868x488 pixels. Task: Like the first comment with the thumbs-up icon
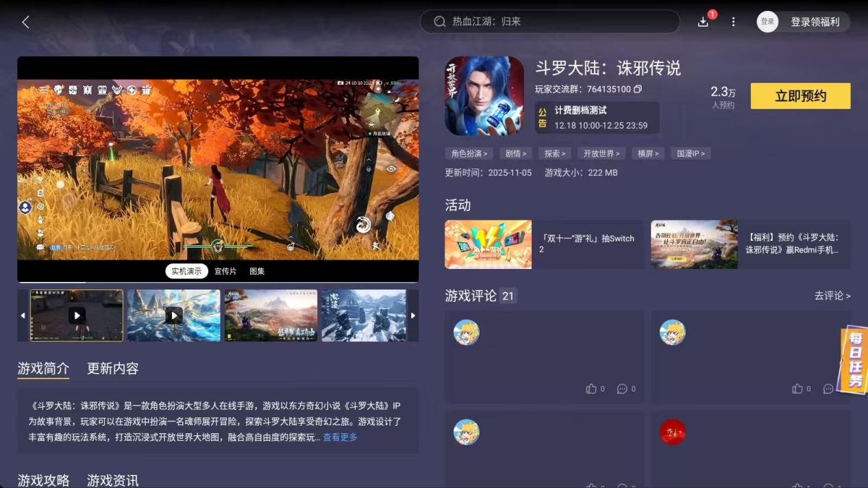[x=592, y=389]
